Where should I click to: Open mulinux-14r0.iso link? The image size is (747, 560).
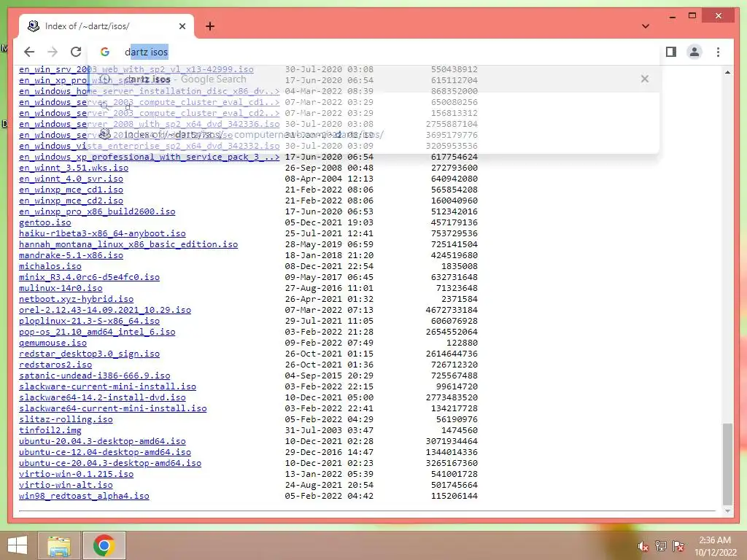click(61, 288)
